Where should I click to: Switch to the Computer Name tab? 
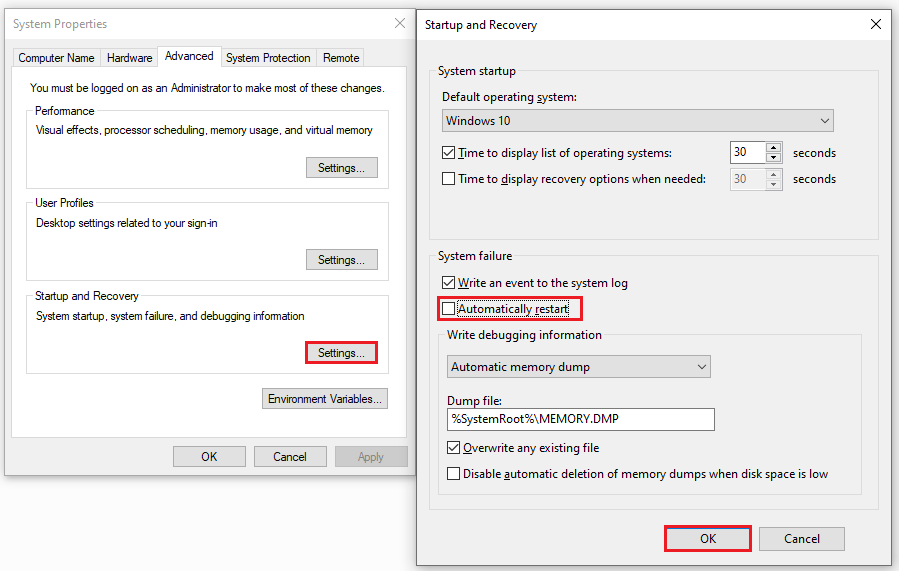[56, 58]
